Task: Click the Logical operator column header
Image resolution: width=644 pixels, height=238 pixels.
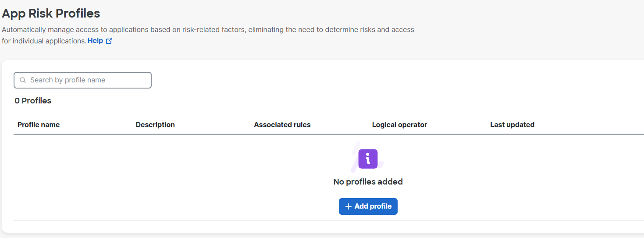Action: click(399, 124)
